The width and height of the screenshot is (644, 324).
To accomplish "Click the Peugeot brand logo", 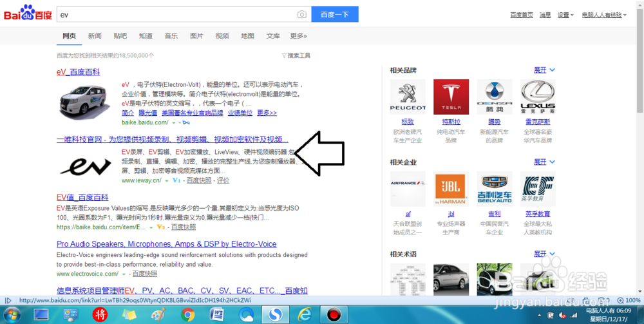I will 408,97.
